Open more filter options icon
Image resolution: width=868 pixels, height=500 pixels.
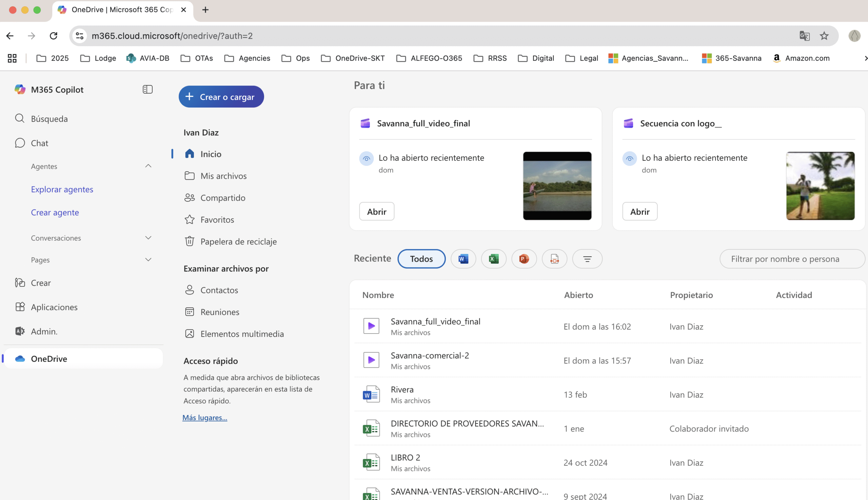[x=587, y=259]
